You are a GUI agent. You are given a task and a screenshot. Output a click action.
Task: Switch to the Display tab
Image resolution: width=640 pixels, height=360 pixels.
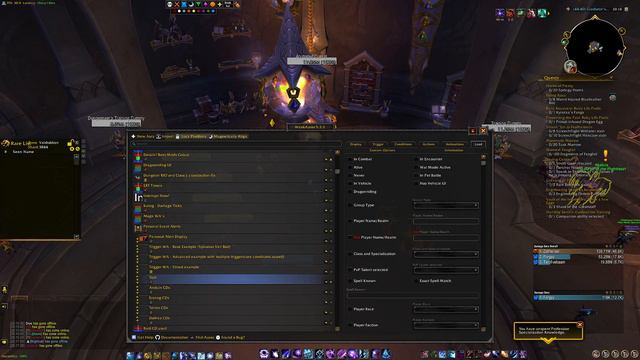pyautogui.click(x=356, y=144)
